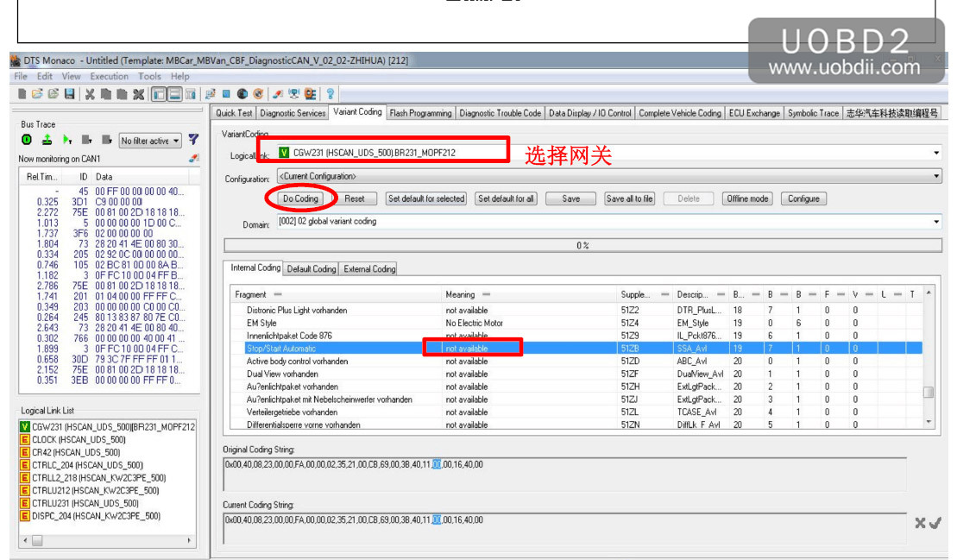Screen dimensions: 957x560
Task: Toggle the bottom-panel layout toolbar icon
Action: pyautogui.click(x=174, y=94)
